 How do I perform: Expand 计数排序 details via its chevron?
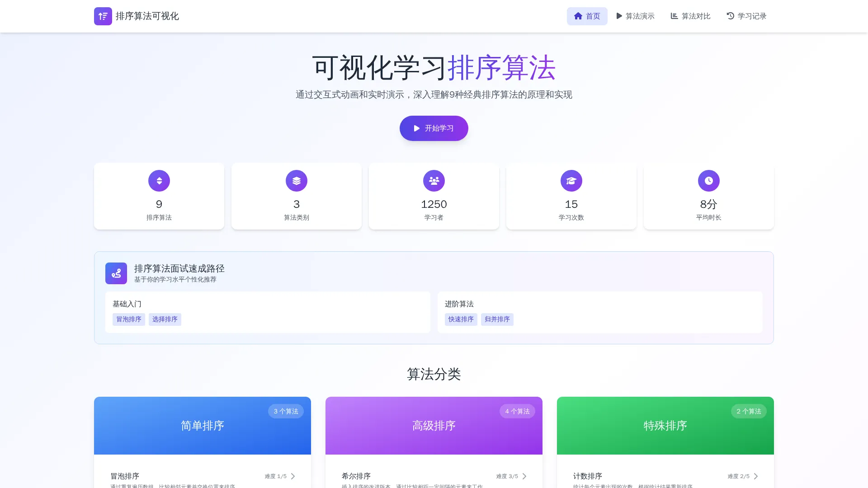756,476
